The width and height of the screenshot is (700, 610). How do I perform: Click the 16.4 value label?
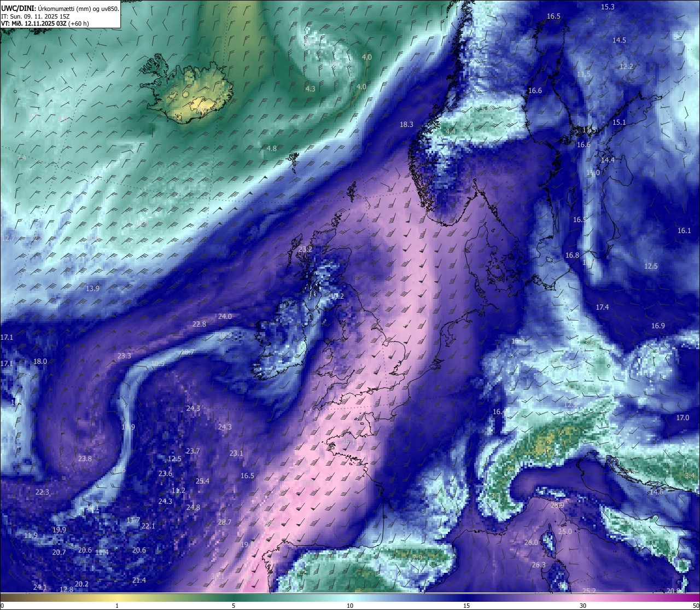(x=499, y=412)
